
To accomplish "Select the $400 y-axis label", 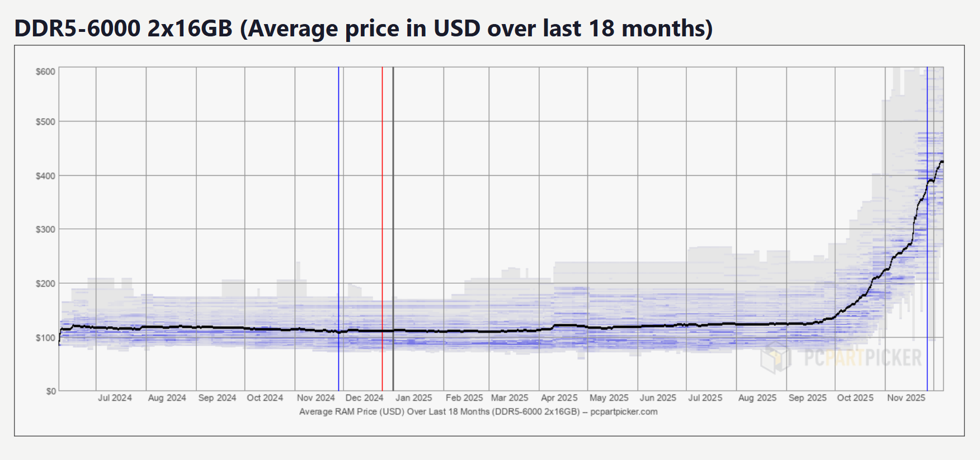I will (45, 176).
